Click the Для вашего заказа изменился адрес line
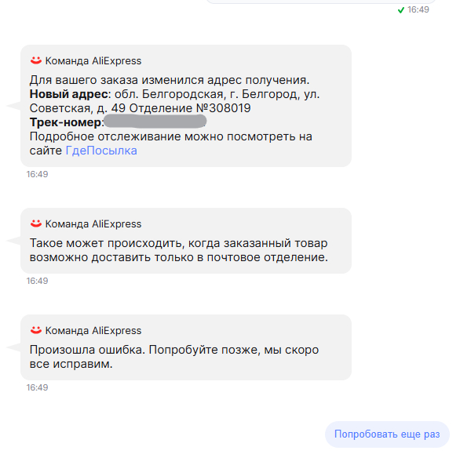Image resolution: width=460 pixels, height=476 pixels. tap(170, 80)
